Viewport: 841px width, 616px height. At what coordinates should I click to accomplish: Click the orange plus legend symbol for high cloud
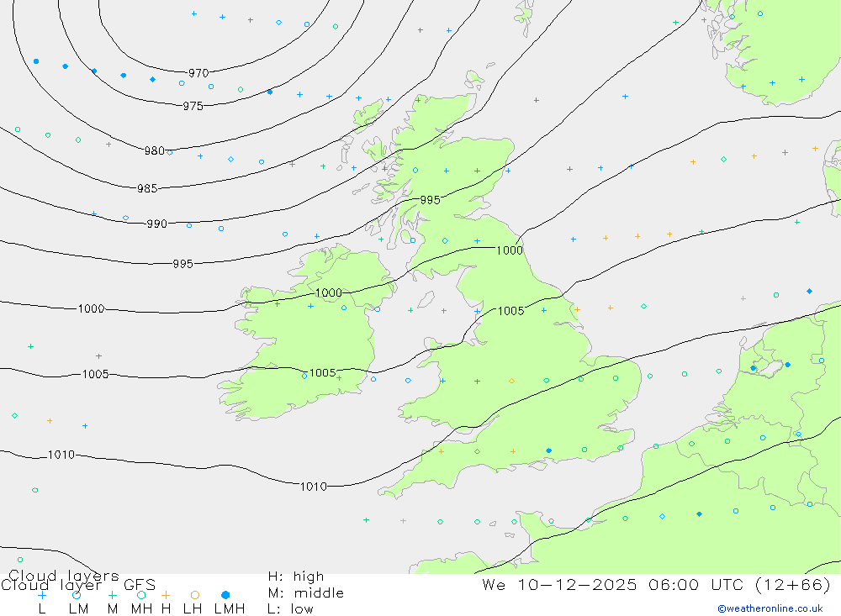pyautogui.click(x=166, y=595)
